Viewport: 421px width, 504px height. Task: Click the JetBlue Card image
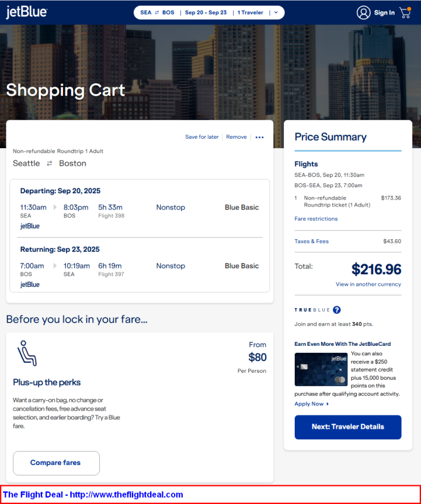pos(321,369)
